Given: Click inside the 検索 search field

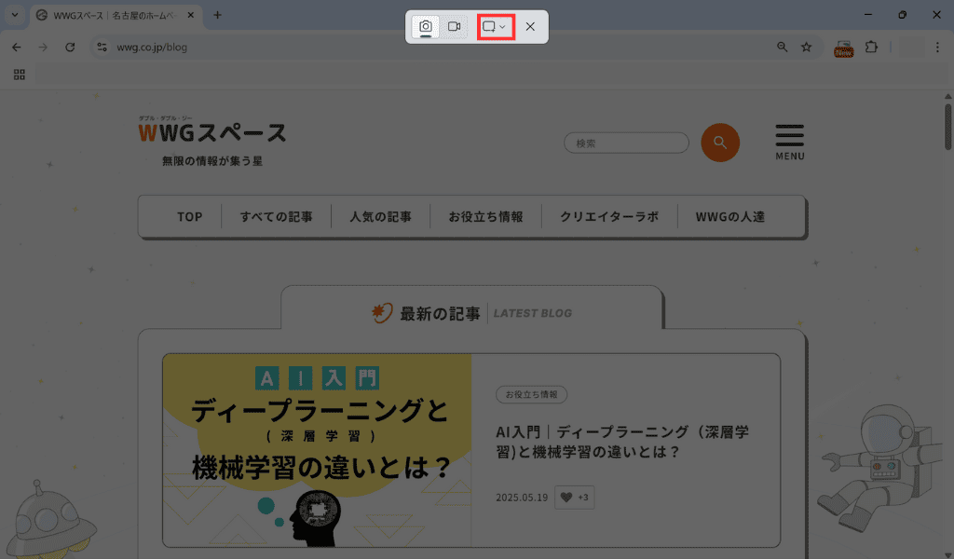Looking at the screenshot, I should (626, 143).
